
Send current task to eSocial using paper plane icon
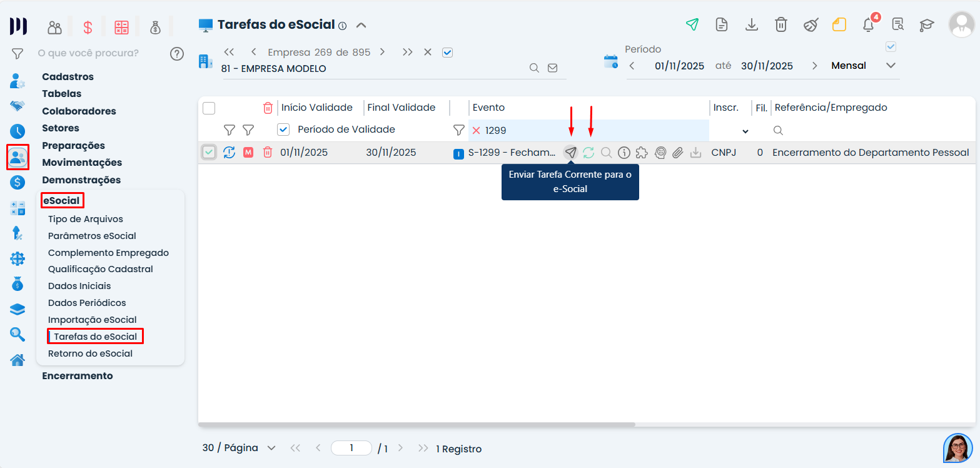coord(571,152)
